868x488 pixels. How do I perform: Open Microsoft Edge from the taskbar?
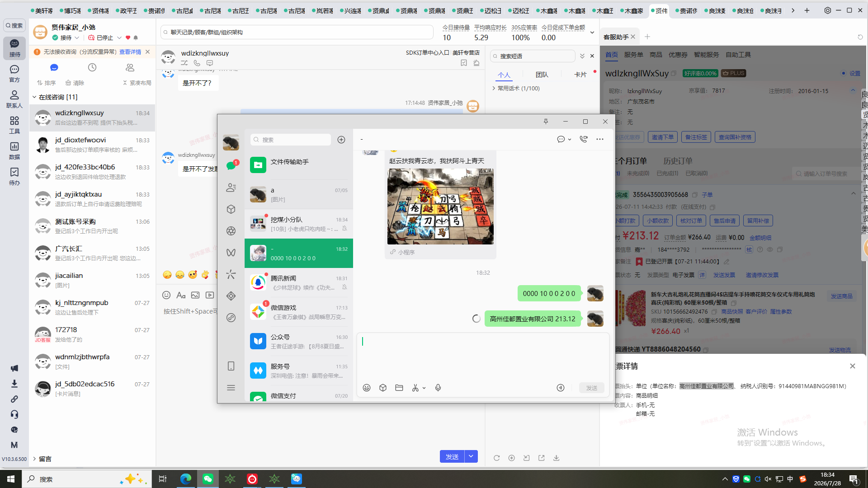[186, 479]
